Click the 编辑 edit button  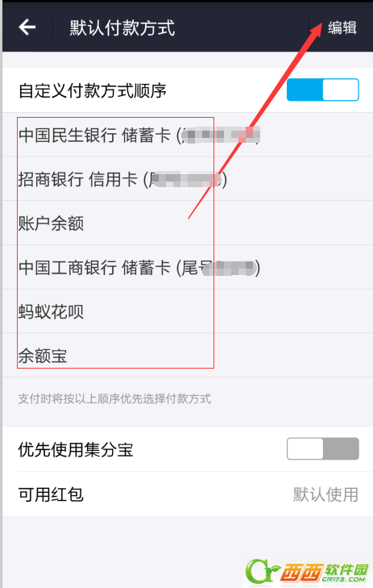[342, 27]
